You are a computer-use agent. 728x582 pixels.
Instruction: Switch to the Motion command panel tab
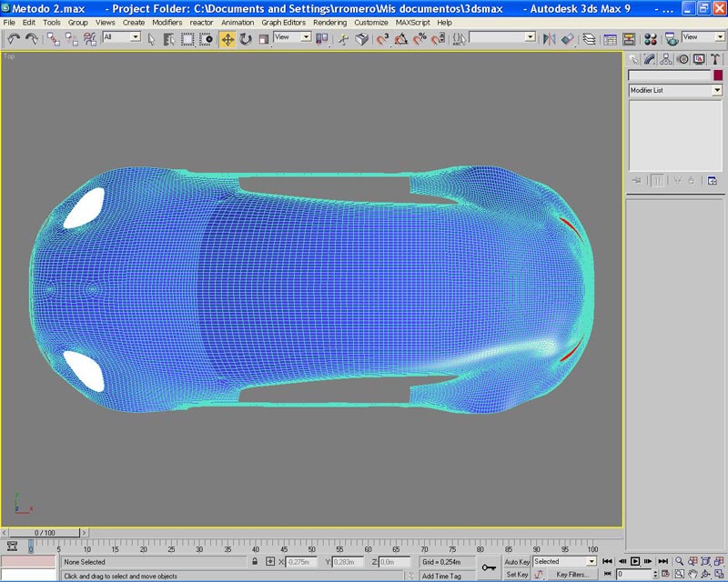tap(682, 59)
